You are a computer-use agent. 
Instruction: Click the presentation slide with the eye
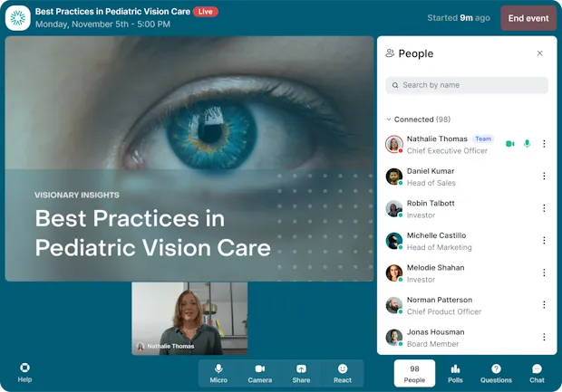[189, 158]
